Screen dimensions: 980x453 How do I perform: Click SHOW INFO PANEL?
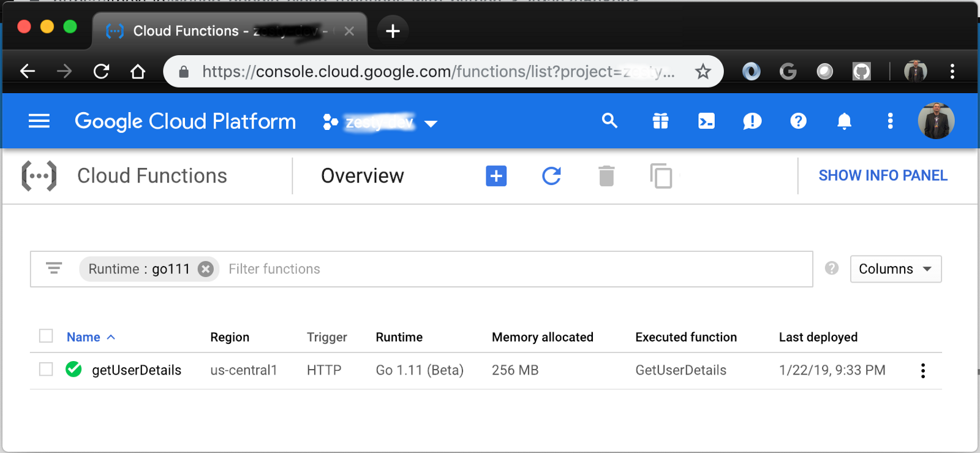883,176
